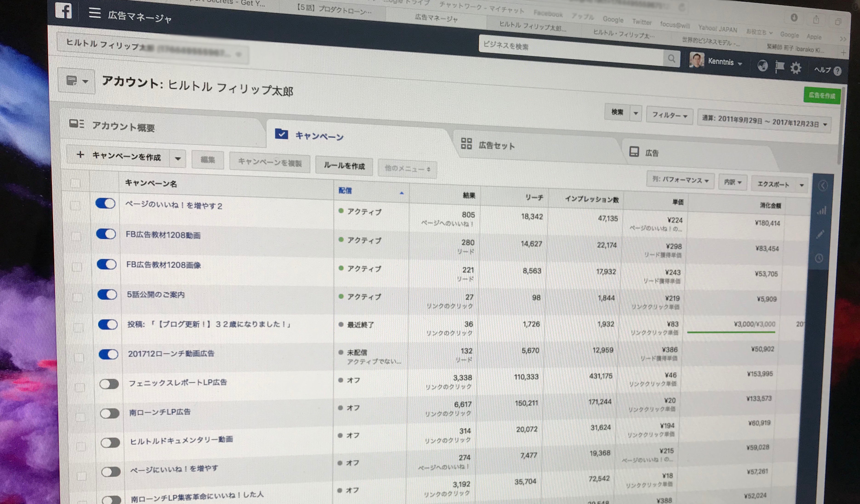Click the new tab plus icon
The width and height of the screenshot is (860, 504).
tap(843, 53)
